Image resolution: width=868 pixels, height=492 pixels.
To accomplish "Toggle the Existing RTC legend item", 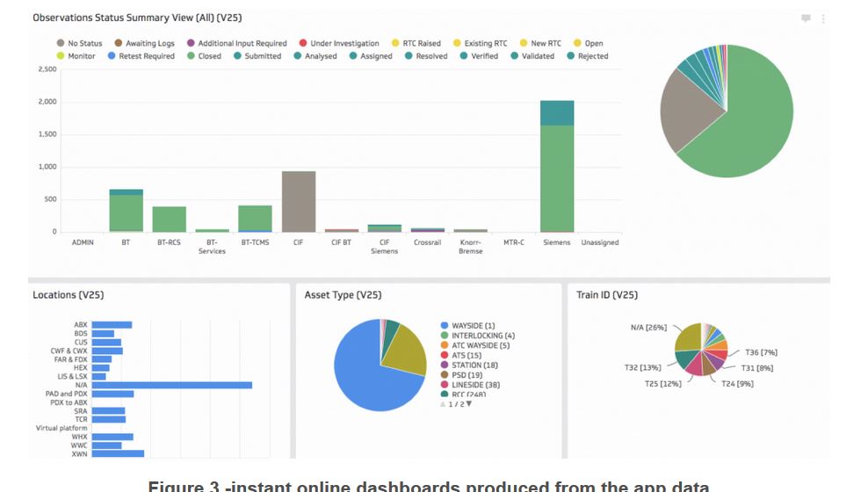I will pos(481,43).
